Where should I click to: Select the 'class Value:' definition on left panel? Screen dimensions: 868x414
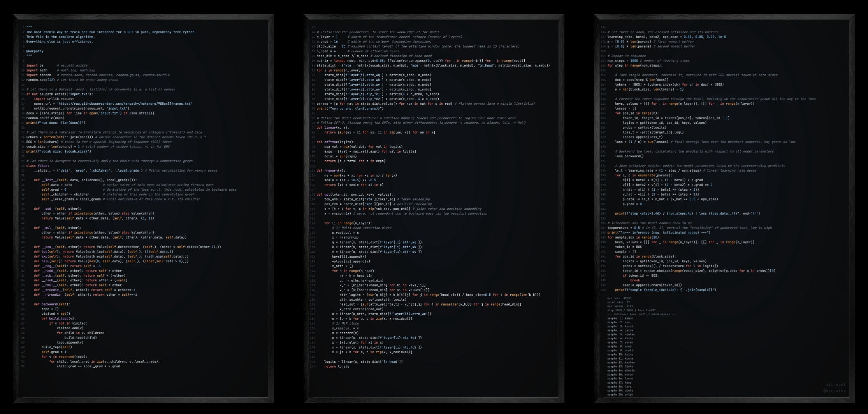coord(37,165)
